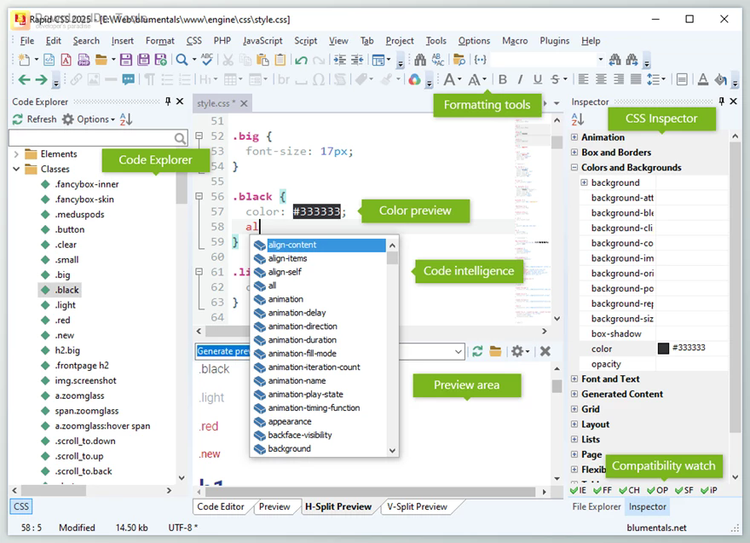Image resolution: width=750 pixels, height=543 pixels.
Task: Toggle A-Z sorting in Code Explorer
Action: [x=126, y=119]
